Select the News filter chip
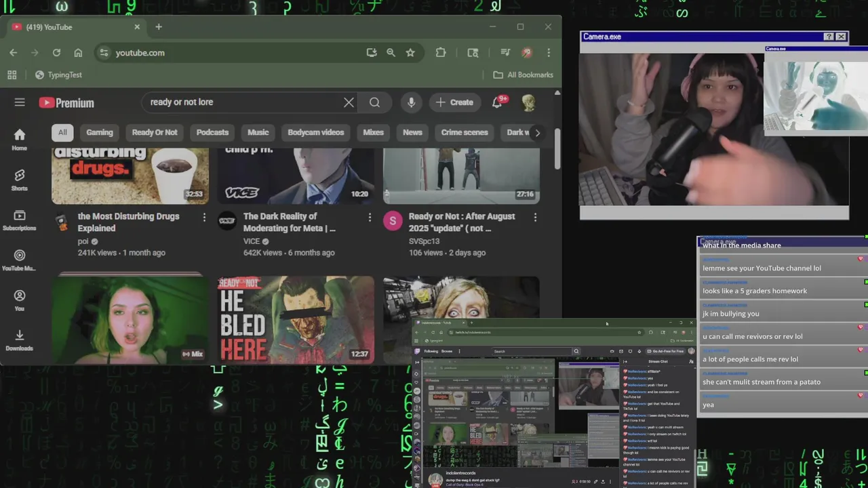 coord(412,132)
